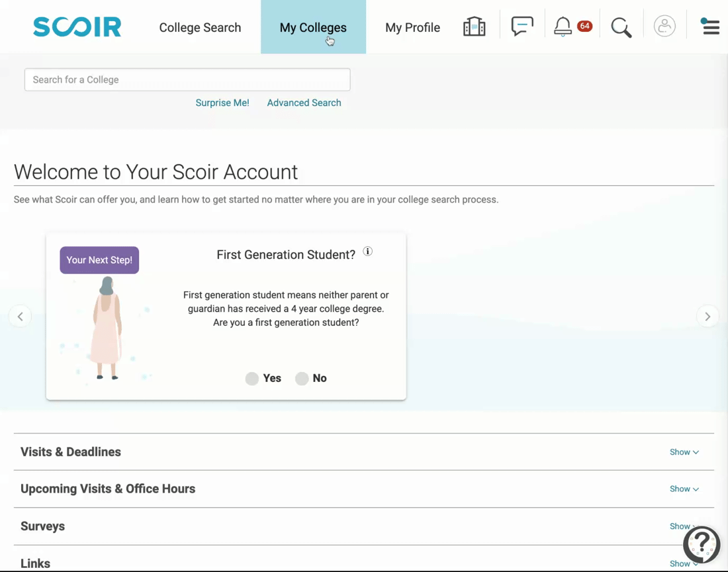Click the student illustration on the card
This screenshot has height=572, width=728.
coord(107,328)
